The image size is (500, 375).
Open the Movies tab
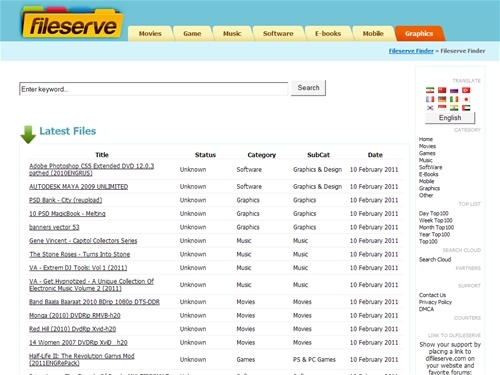(150, 33)
